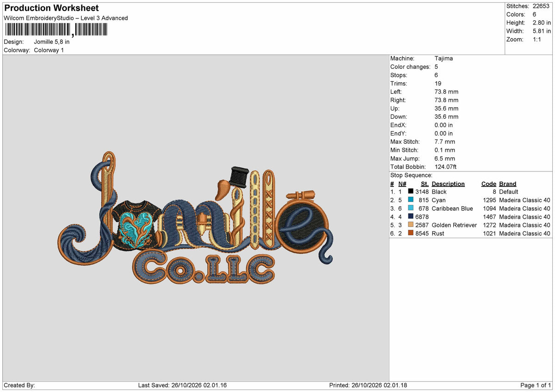The height and width of the screenshot is (392, 555).
Task: Click the barcode under the worksheet header
Action: (56, 30)
